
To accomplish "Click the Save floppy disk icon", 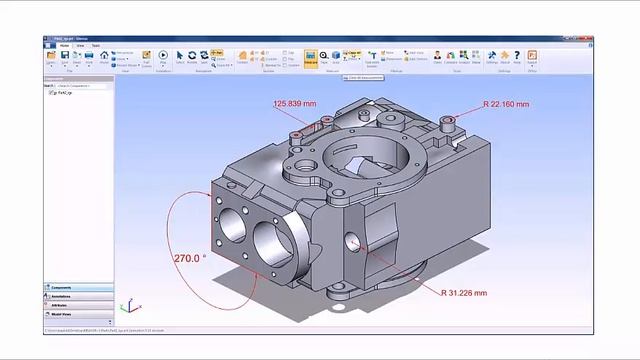I will coord(64,55).
